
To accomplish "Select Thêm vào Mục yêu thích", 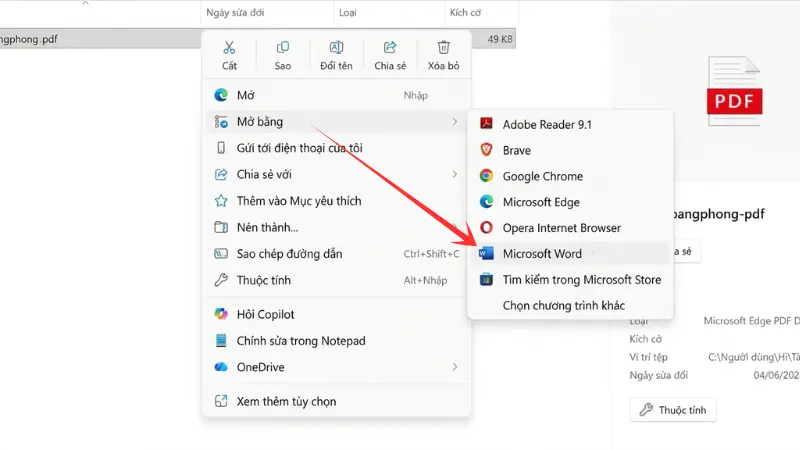I will (x=336, y=201).
